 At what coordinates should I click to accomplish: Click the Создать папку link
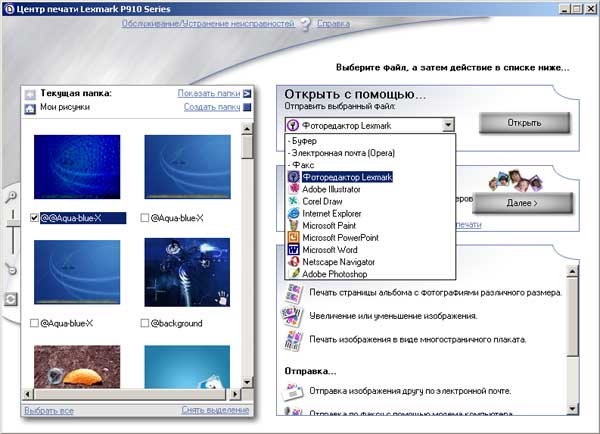pos(212,107)
